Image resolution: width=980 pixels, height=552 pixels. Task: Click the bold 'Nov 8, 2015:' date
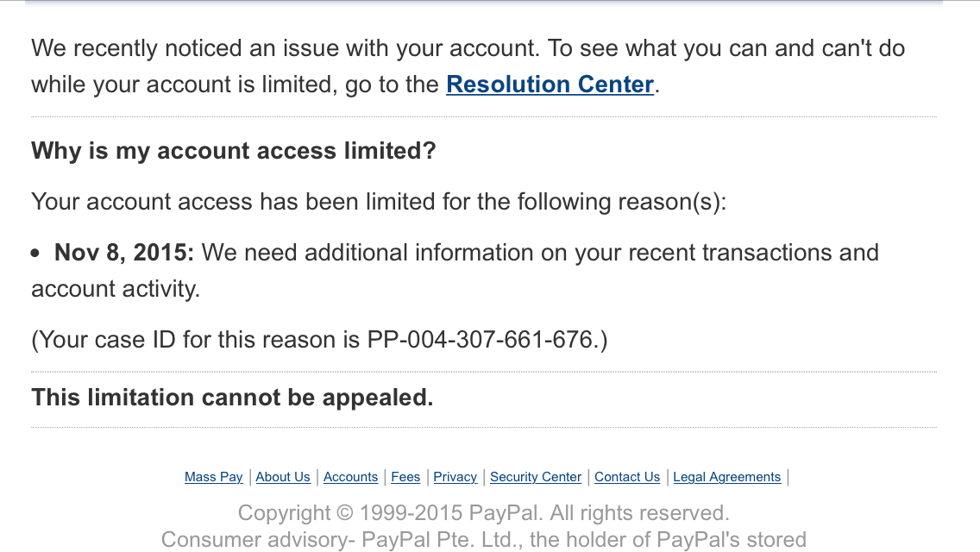pos(124,253)
